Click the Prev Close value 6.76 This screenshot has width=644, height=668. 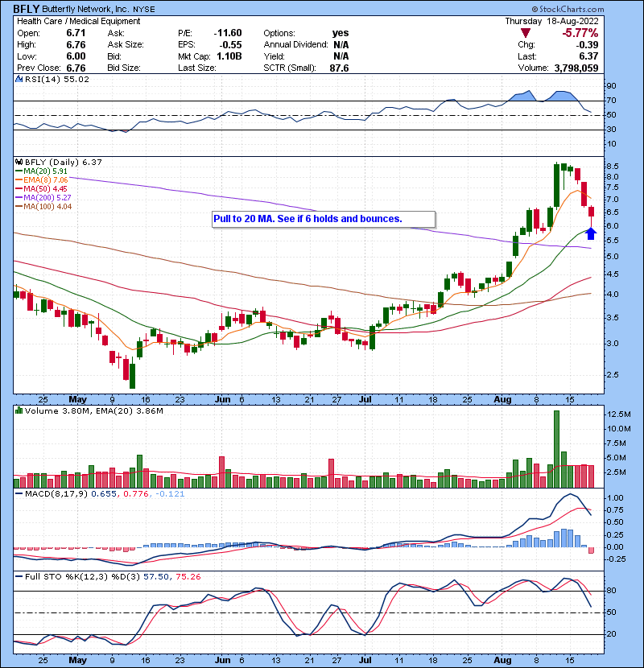click(76, 68)
